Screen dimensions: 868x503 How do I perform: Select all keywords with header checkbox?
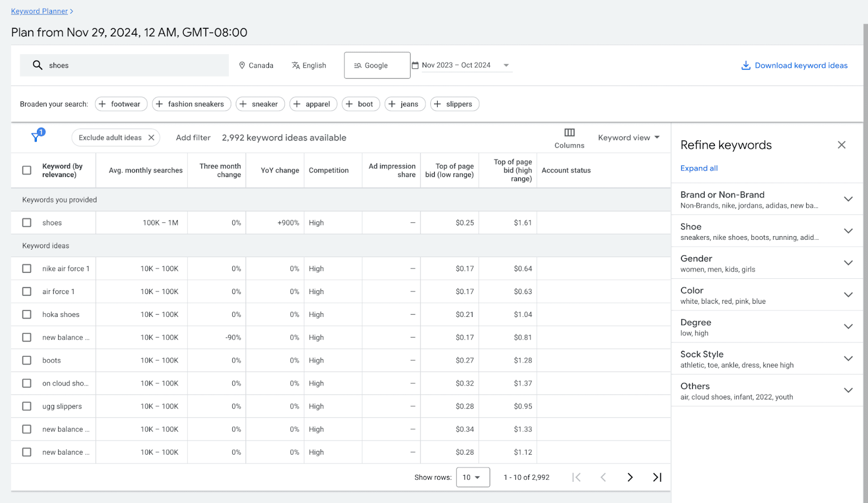[x=27, y=170]
